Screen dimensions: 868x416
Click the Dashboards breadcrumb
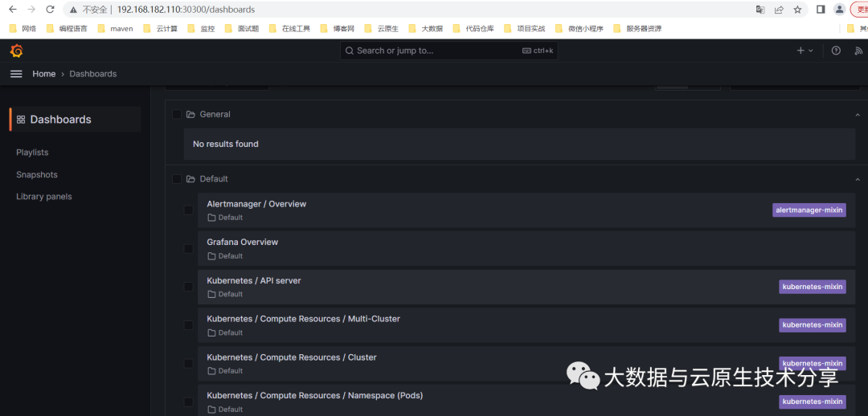(x=93, y=74)
